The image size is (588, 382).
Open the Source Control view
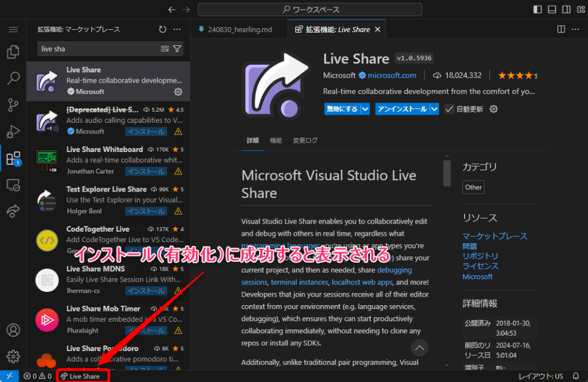[13, 105]
